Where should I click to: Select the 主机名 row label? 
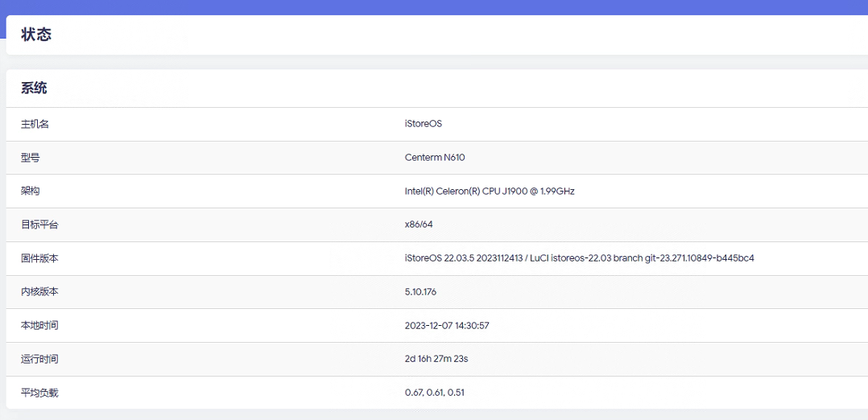pos(35,124)
